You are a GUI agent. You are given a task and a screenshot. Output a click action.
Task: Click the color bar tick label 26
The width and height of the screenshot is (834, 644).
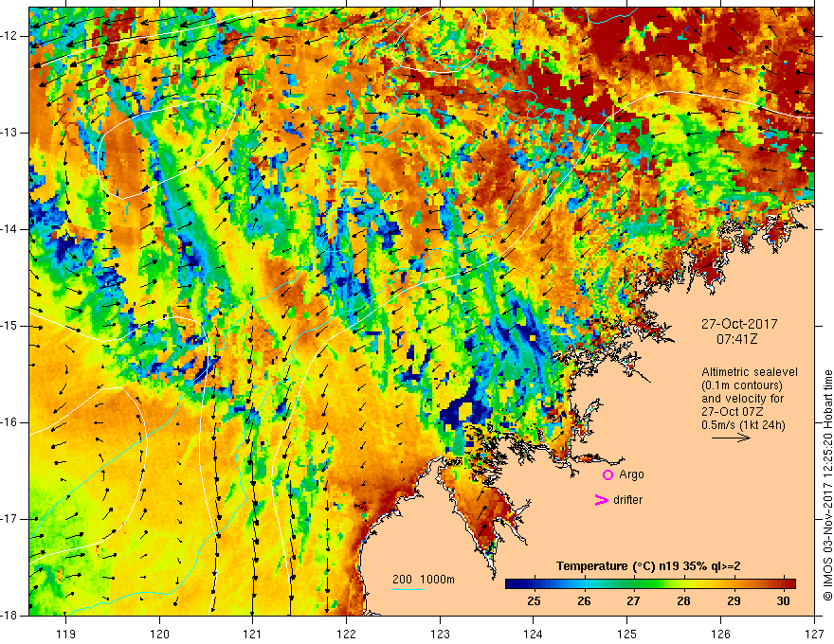click(584, 601)
